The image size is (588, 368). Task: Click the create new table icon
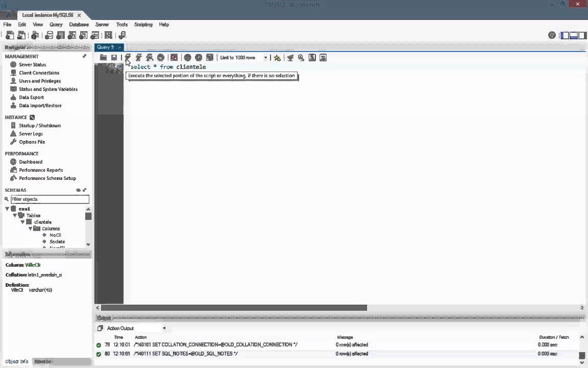click(x=60, y=35)
